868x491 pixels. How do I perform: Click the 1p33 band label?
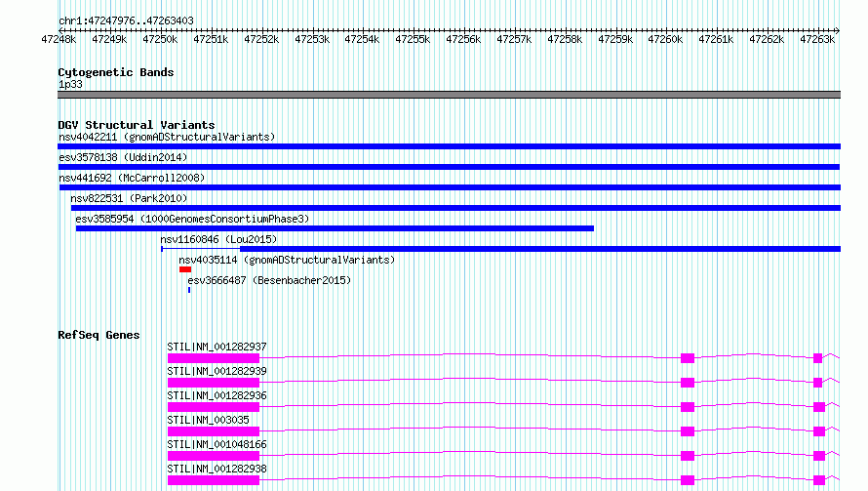(70, 84)
